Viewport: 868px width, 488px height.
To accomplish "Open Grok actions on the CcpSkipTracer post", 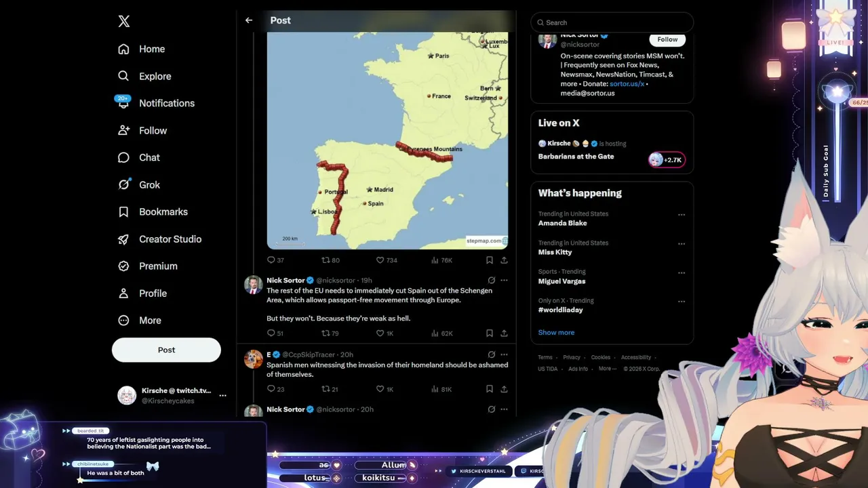I will pos(492,354).
